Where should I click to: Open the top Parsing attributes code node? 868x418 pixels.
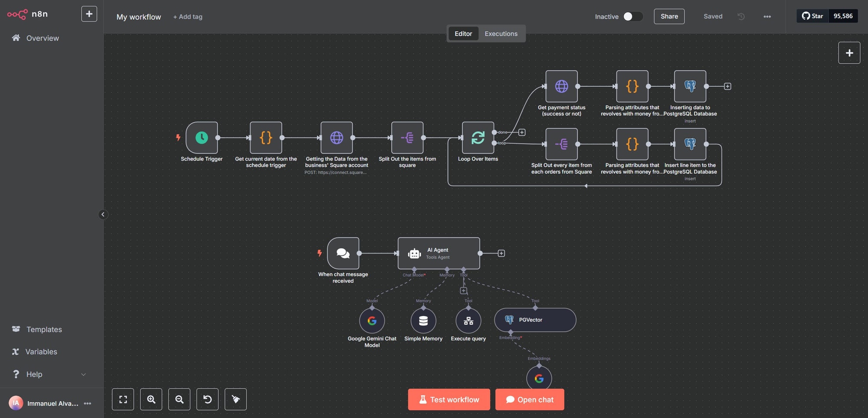click(x=632, y=86)
